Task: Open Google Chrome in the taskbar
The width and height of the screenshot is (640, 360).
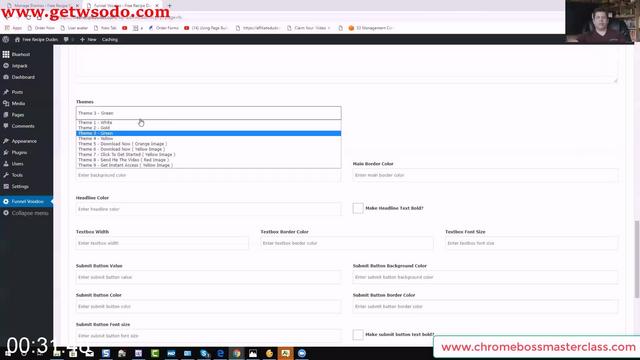Action: pyautogui.click(x=237, y=353)
